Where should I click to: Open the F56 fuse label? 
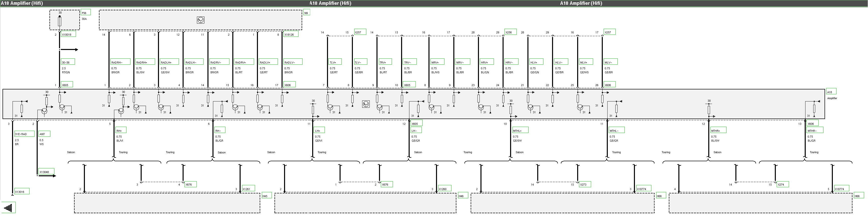[86, 13]
